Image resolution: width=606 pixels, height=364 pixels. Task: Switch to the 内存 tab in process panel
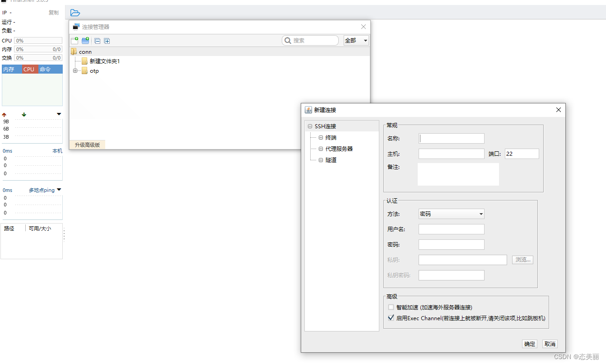point(12,69)
